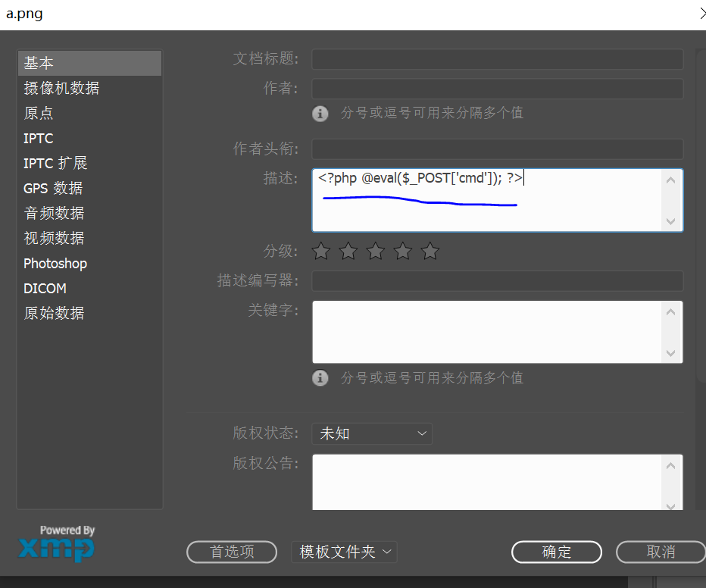The height and width of the screenshot is (588, 706).
Task: Click the 取消 button
Action: (661, 552)
